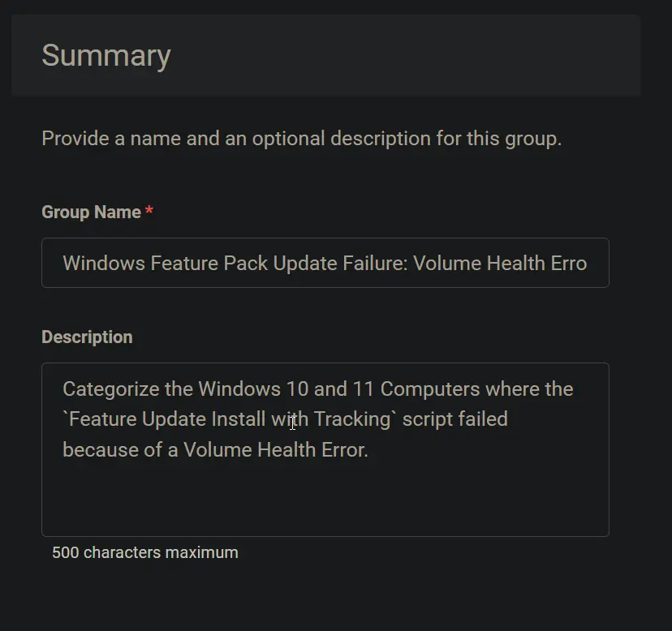This screenshot has width=672, height=631.
Task: Click the 500 characters maximum hint
Action: pos(144,552)
